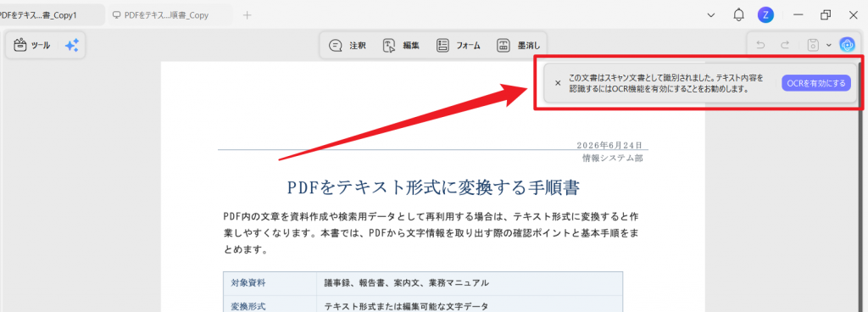Screen dimensions: 868x312
Task: Click the 情報システム部 text
Action: (x=613, y=159)
